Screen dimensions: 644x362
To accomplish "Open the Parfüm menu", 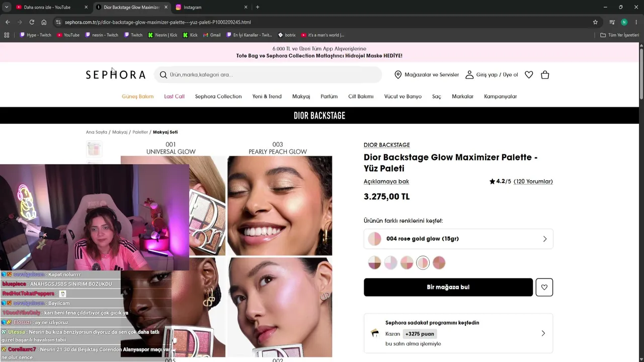I will point(329,97).
